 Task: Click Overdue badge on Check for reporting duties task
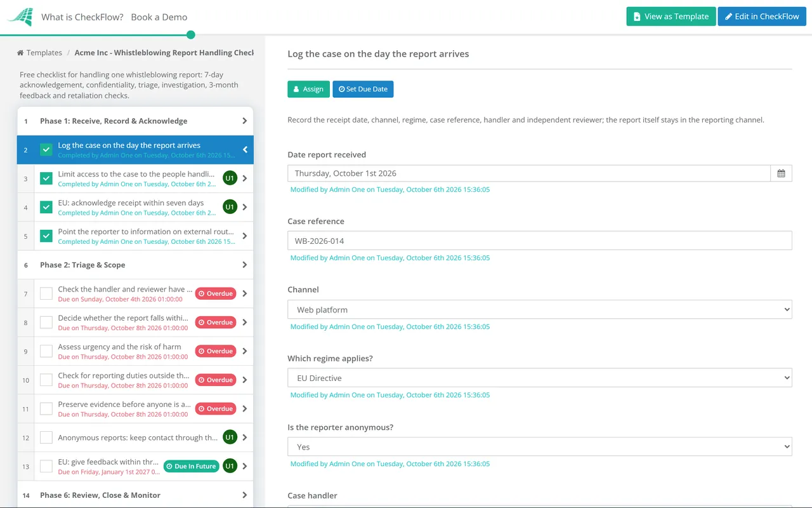[216, 380]
